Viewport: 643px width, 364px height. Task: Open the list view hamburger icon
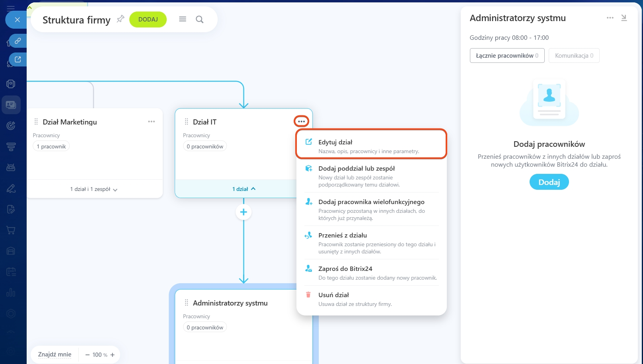tap(183, 19)
